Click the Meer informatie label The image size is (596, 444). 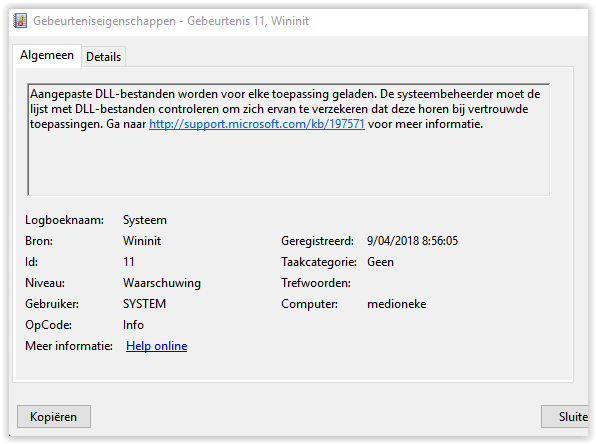click(69, 346)
